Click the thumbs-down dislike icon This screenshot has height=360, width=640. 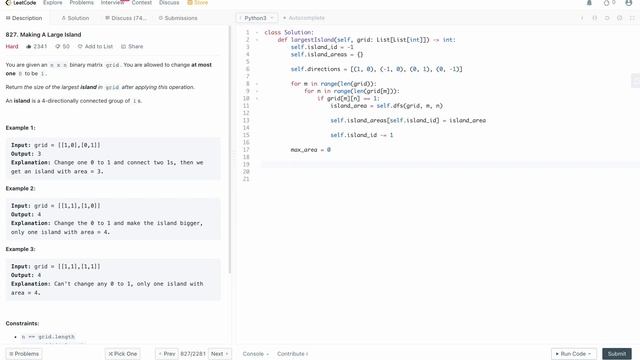58,47
